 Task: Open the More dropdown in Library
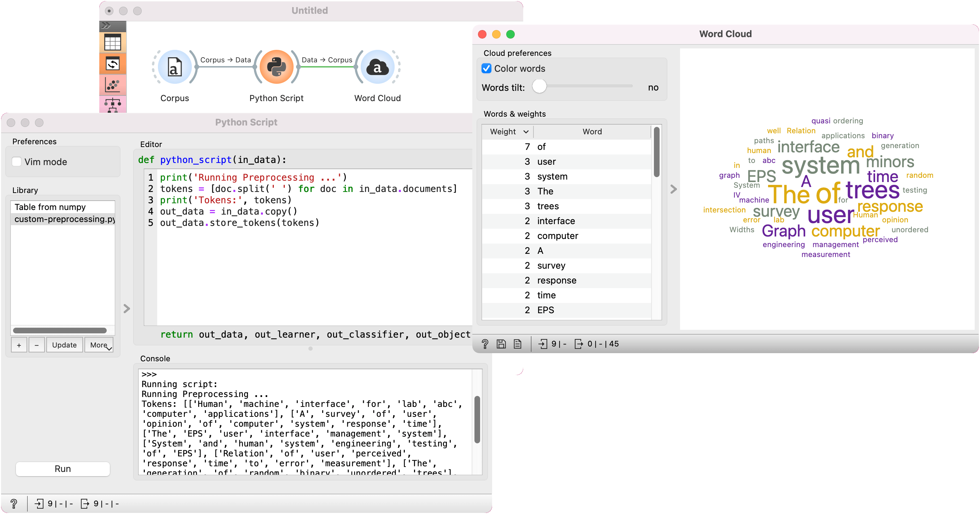[x=99, y=345]
